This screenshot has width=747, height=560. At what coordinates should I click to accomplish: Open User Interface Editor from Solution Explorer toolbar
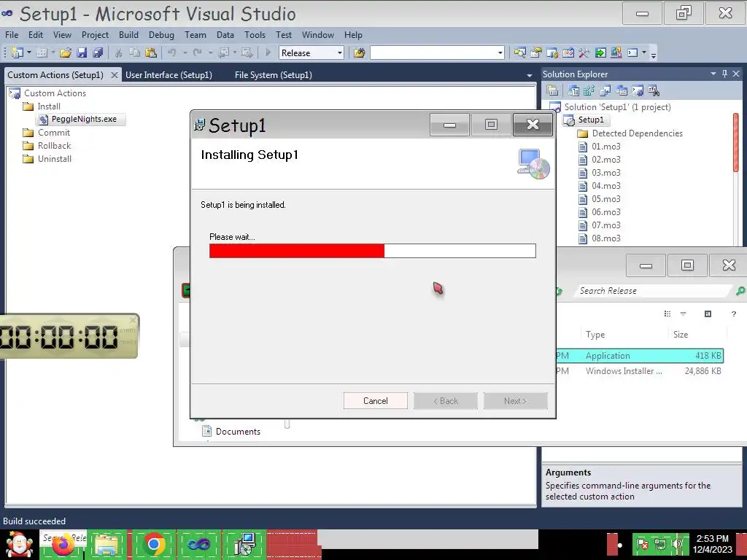click(x=622, y=90)
